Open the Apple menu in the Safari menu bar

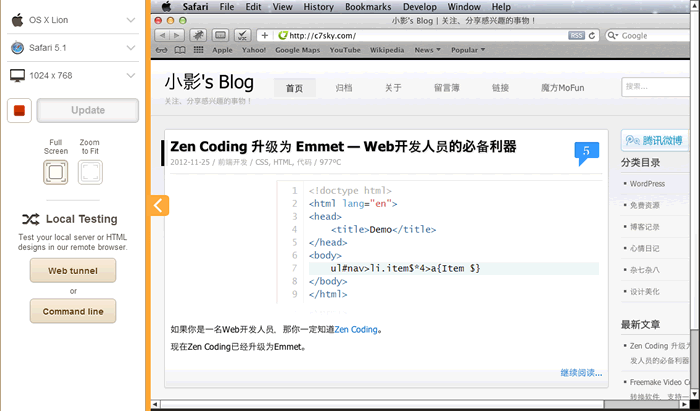click(166, 7)
